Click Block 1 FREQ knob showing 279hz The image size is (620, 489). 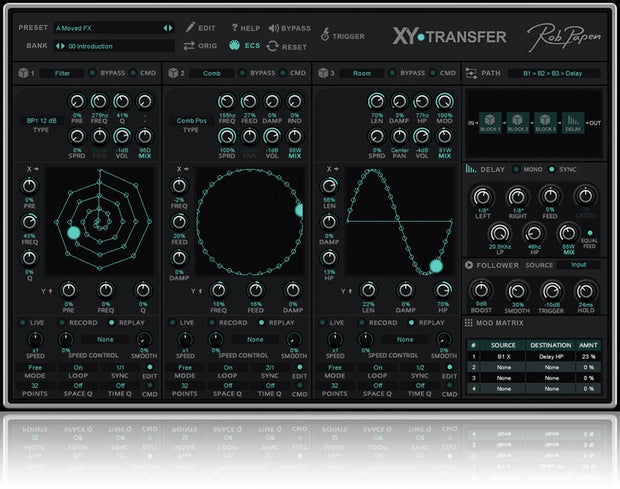(x=99, y=101)
